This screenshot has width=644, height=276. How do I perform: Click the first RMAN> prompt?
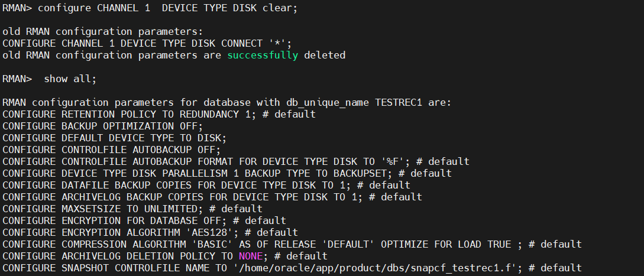17,8
